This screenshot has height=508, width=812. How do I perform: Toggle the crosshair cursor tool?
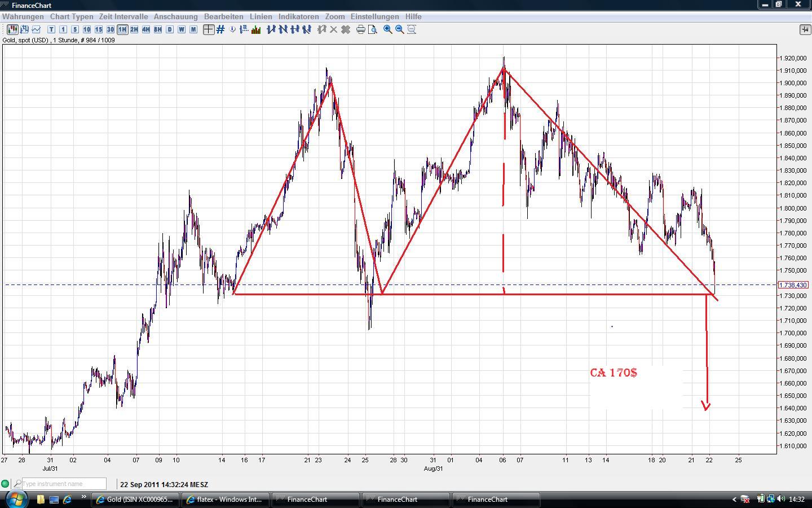pyautogui.click(x=209, y=29)
